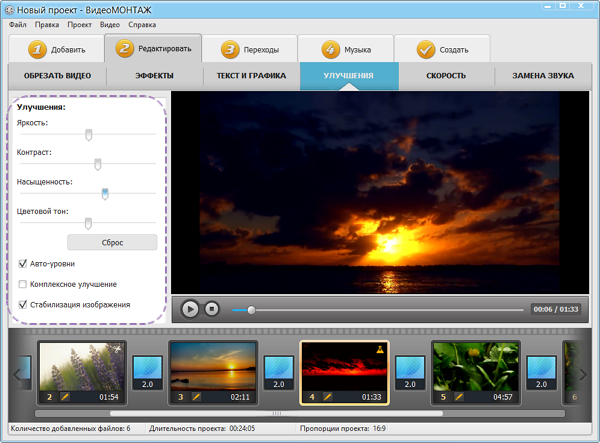
Task: Click the Цветовой тон slider handle
Action: [88, 223]
